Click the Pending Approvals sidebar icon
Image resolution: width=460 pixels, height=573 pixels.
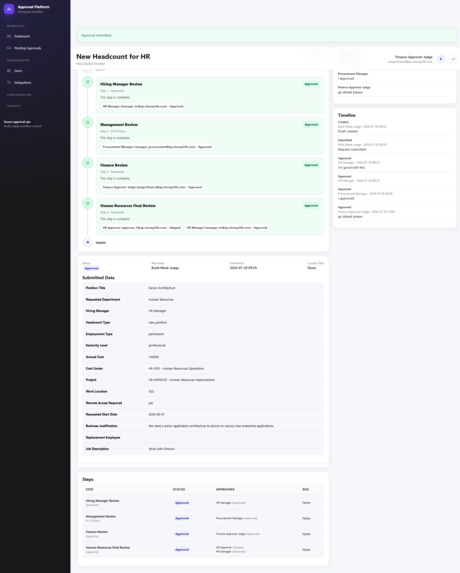(x=9, y=48)
